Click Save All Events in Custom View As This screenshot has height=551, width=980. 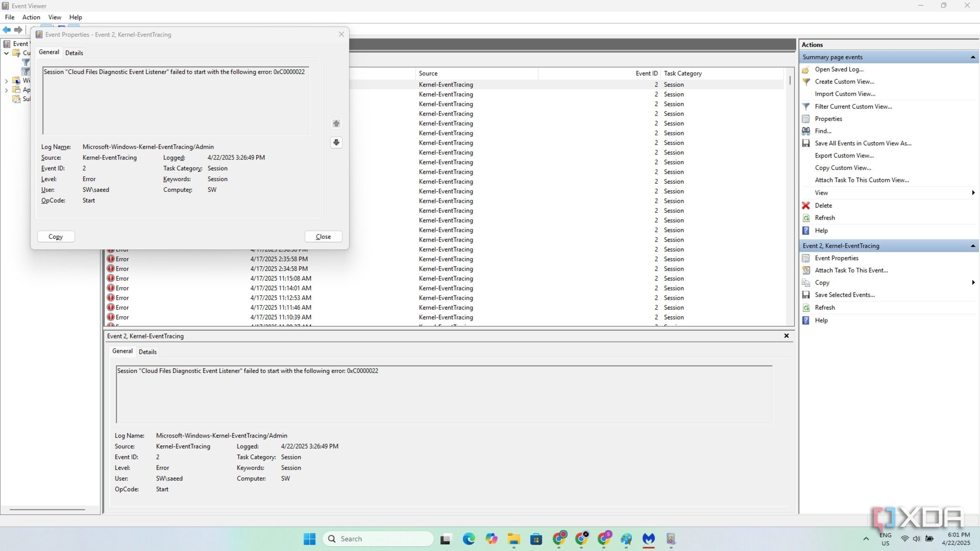coord(863,144)
